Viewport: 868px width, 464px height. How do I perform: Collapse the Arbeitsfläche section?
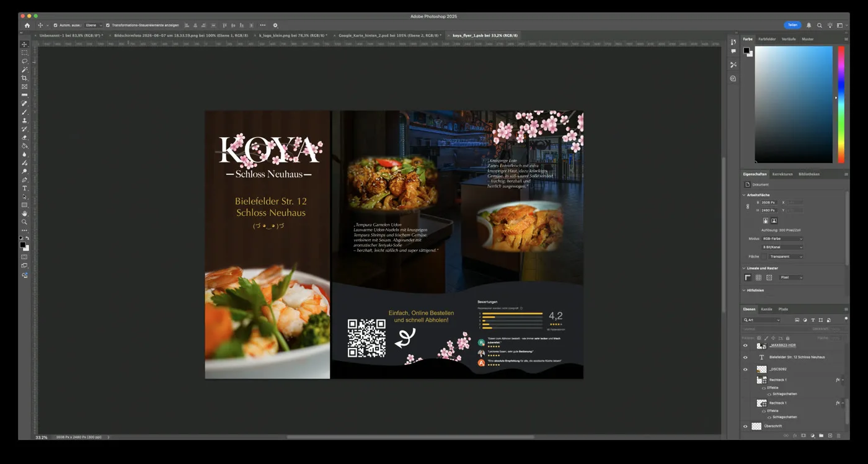(744, 195)
